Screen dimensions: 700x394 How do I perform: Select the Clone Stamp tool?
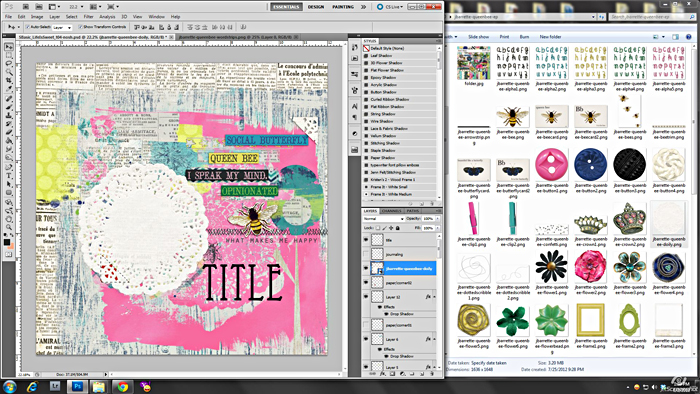tap(8, 116)
